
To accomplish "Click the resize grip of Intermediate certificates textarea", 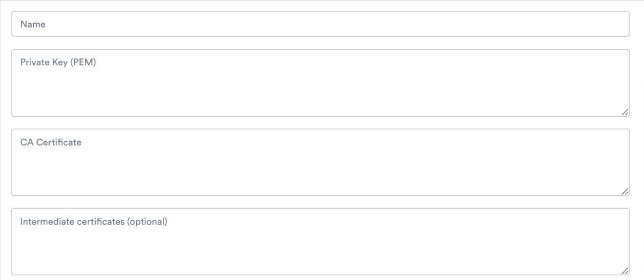I will click(625, 271).
